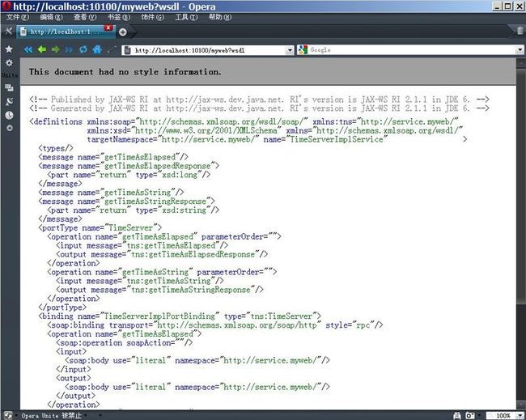Viewport: 526px width, 420px height.
Task: Click the Opera logo in title bar
Action: [6, 6]
